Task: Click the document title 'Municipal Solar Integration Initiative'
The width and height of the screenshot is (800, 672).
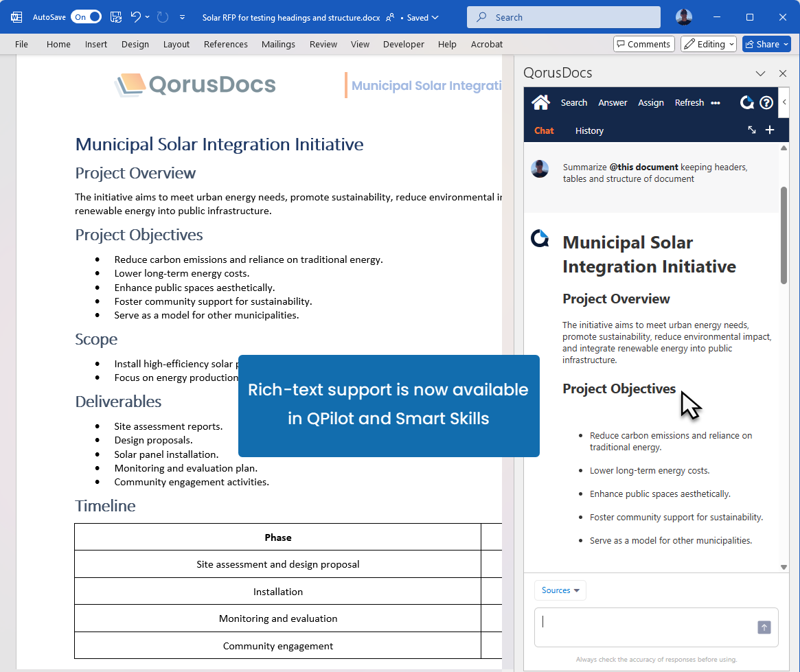Action: [x=219, y=144]
